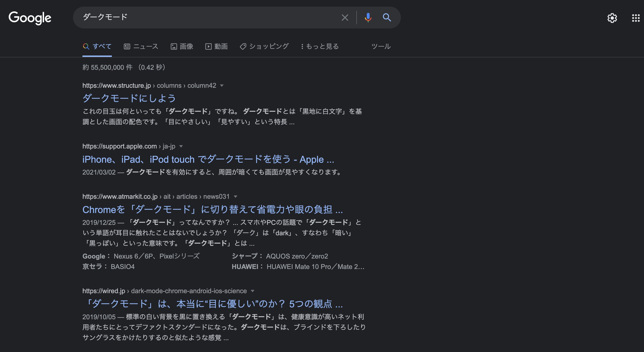The image size is (644, 352).
Task: Start voice search with the microphone icon
Action: (x=368, y=18)
